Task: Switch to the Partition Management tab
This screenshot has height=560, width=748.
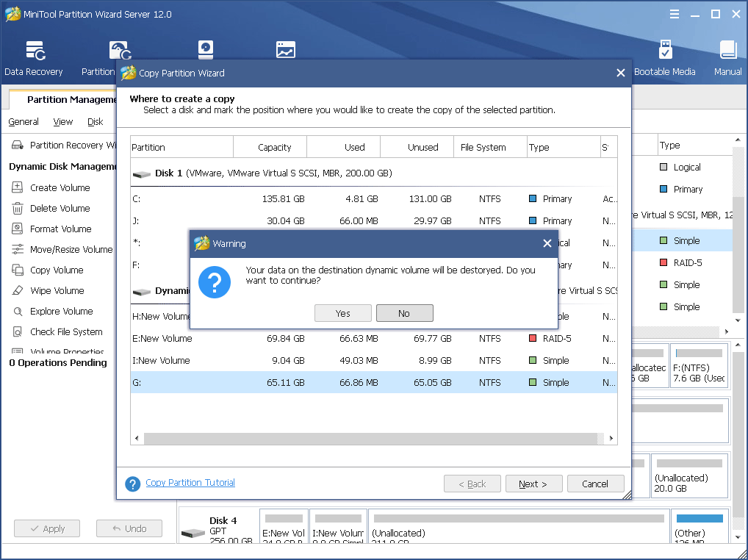Action: click(65, 99)
